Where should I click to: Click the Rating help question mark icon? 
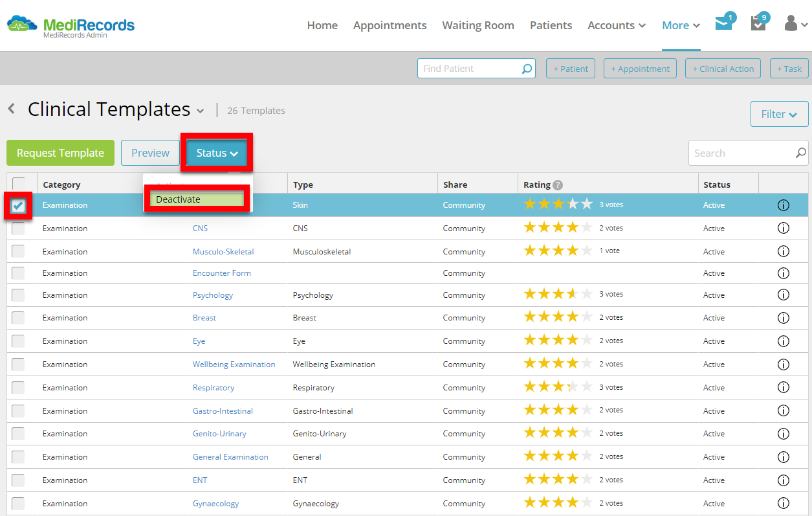click(x=558, y=185)
